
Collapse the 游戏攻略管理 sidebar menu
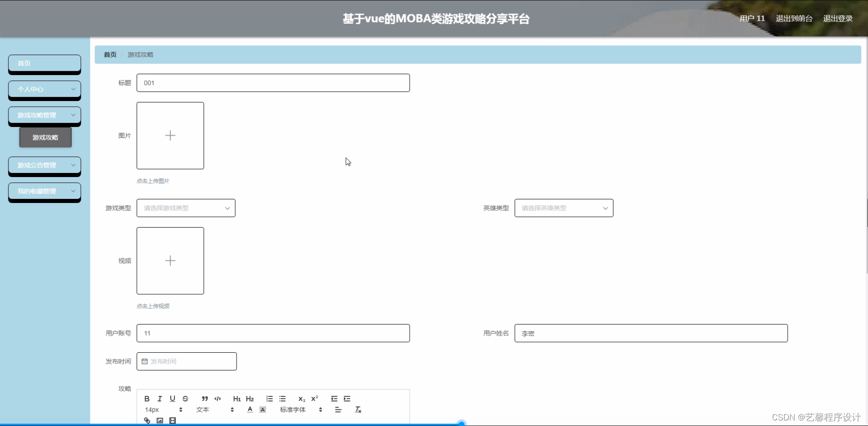pyautogui.click(x=45, y=115)
